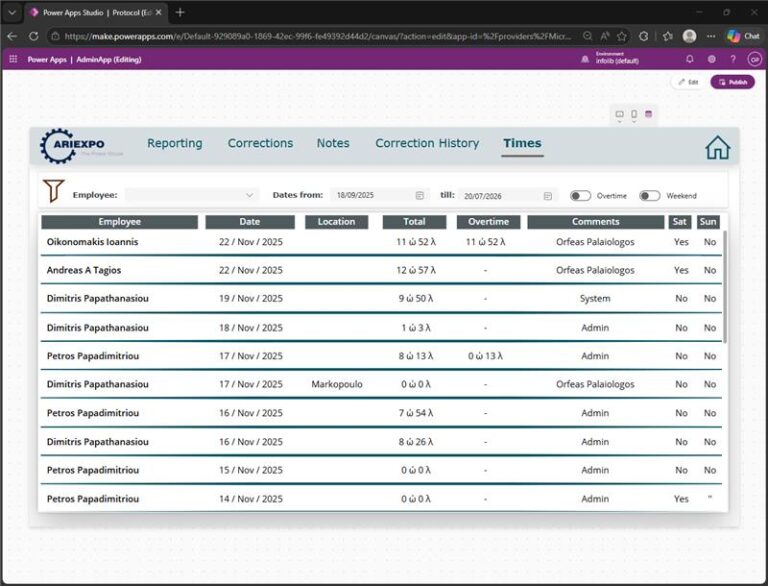768x586 pixels.
Task: Open browser favorites list icon
Action: [x=667, y=36]
